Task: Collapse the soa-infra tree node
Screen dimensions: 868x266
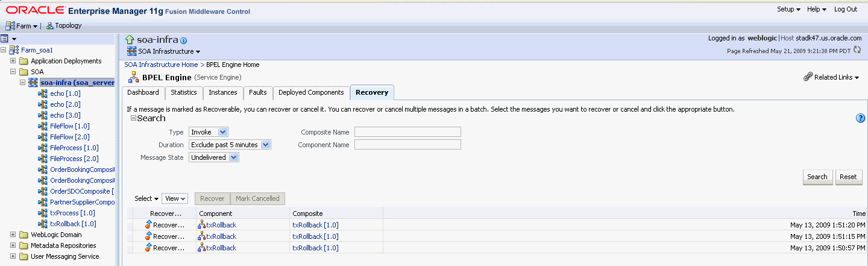Action: [x=22, y=83]
